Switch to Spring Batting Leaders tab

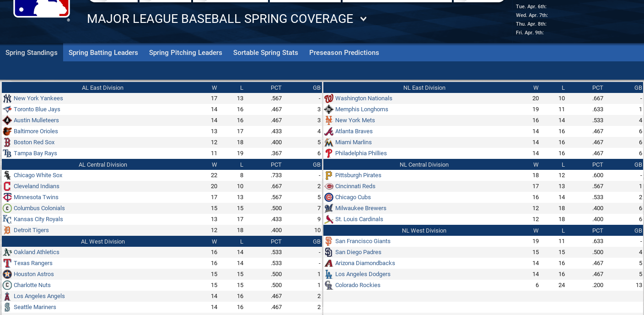click(103, 53)
